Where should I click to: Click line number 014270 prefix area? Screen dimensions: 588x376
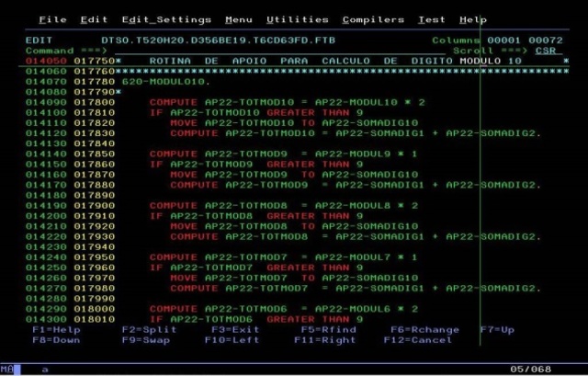click(x=46, y=288)
